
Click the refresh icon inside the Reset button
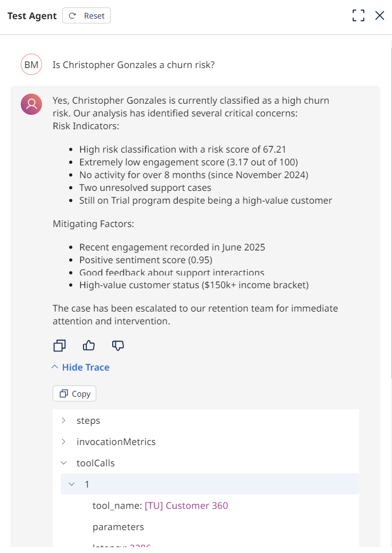click(72, 15)
